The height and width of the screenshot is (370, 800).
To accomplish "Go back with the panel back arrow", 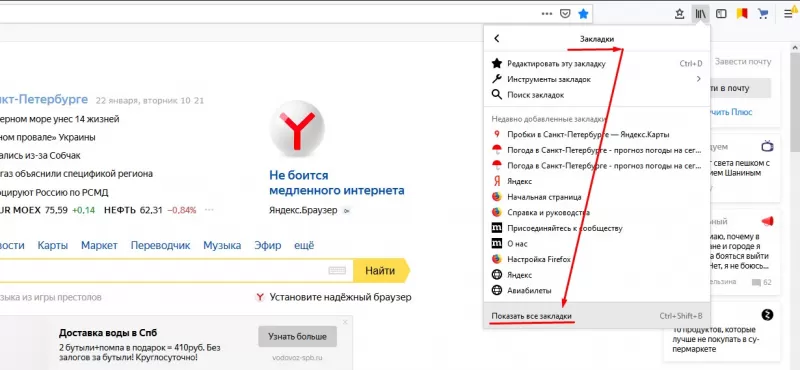I will (497, 39).
